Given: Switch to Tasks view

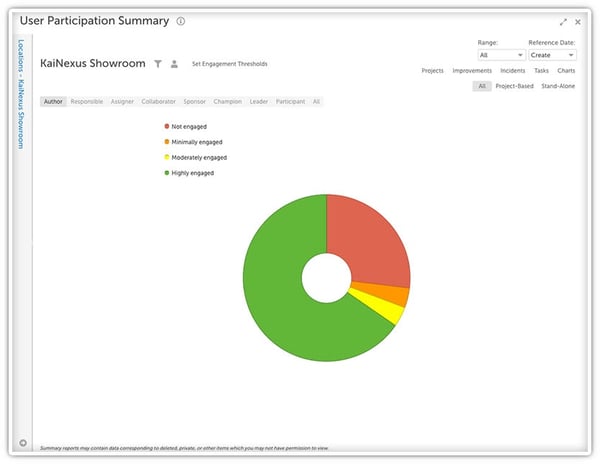Looking at the screenshot, I should point(541,71).
